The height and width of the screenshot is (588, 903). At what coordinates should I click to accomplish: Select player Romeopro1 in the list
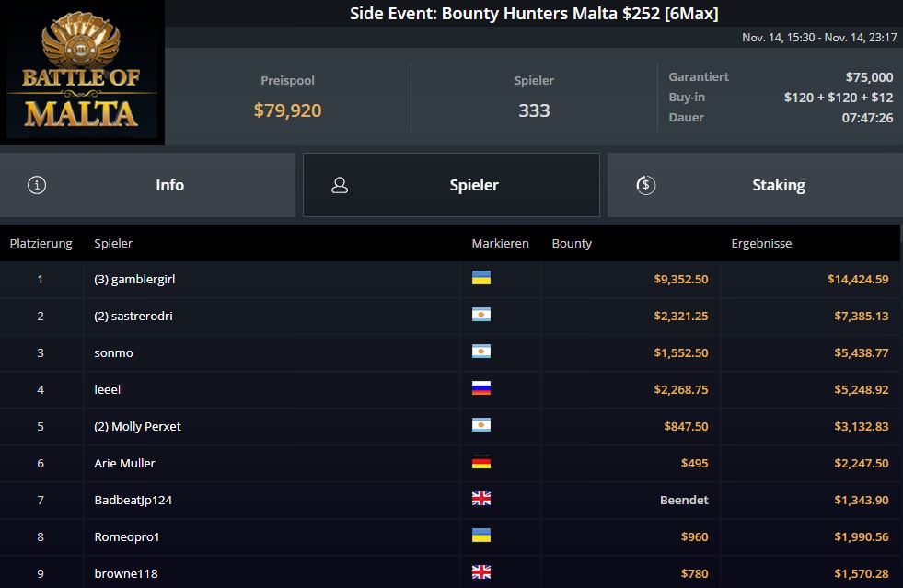[127, 536]
